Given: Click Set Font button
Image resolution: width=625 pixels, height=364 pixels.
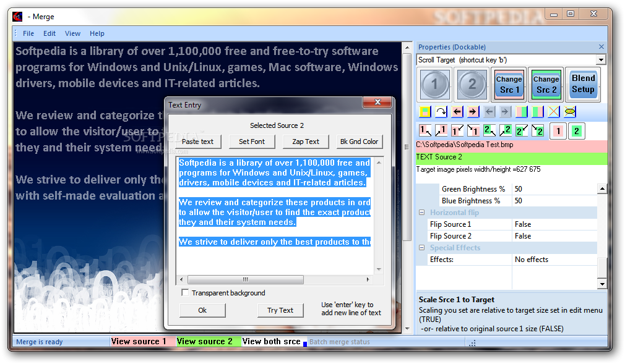Looking at the screenshot, I should coord(252,142).
